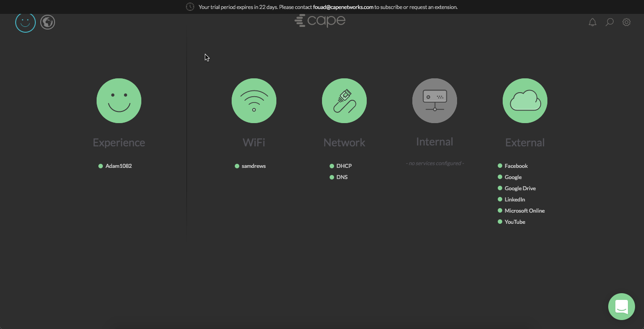View the samdrews WiFi network
This screenshot has height=329, width=644.
253,166
